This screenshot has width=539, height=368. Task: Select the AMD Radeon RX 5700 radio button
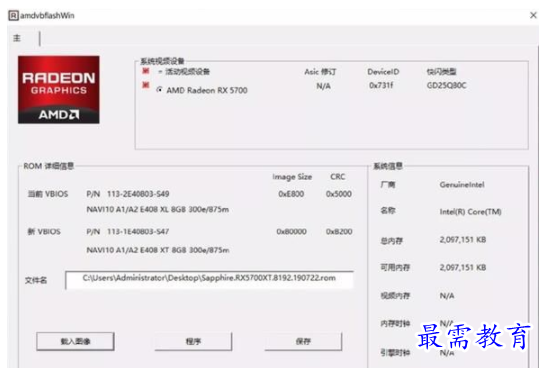tap(159, 90)
